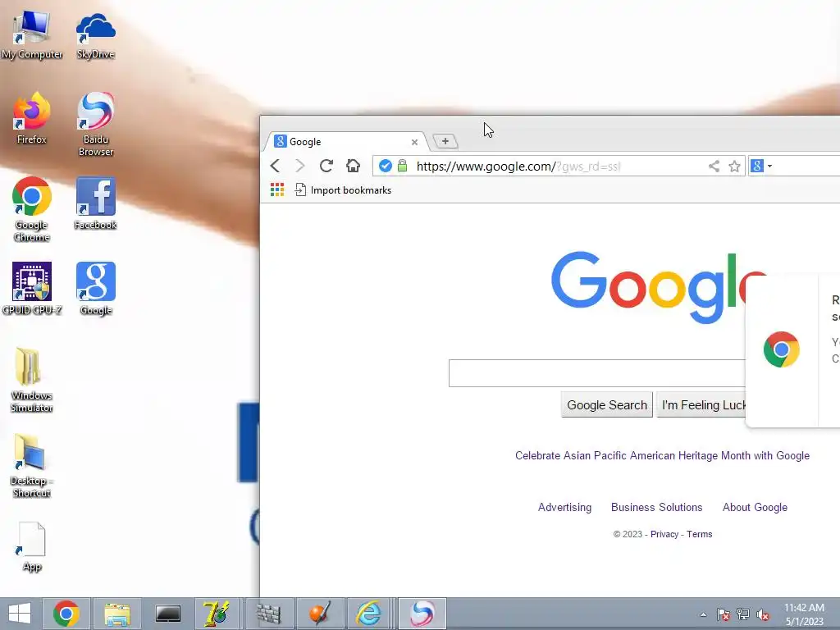
Task: Open File Explorer from the taskbar
Action: coord(117,614)
